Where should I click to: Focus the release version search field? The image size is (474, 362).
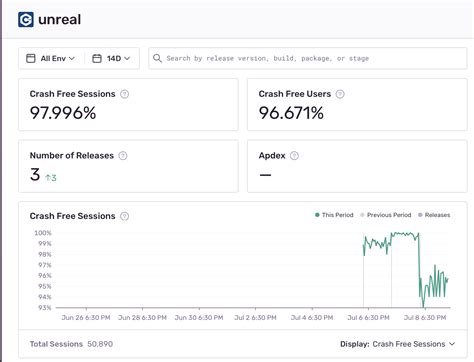[307, 58]
